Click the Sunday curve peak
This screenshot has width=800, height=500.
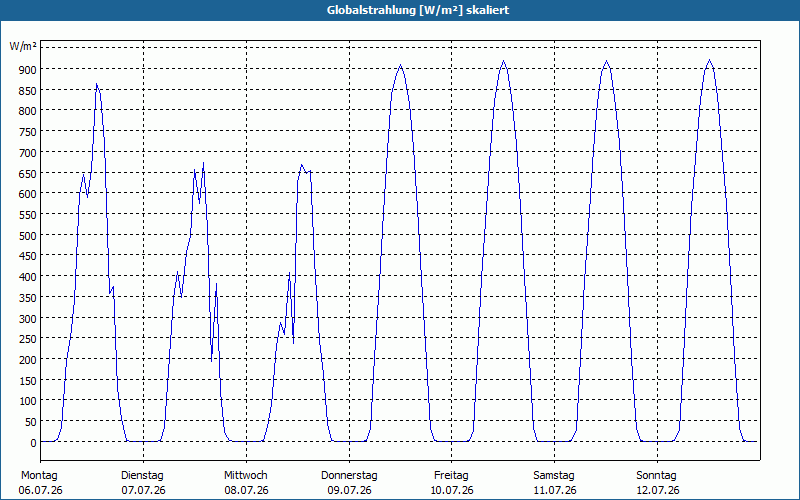coord(709,60)
